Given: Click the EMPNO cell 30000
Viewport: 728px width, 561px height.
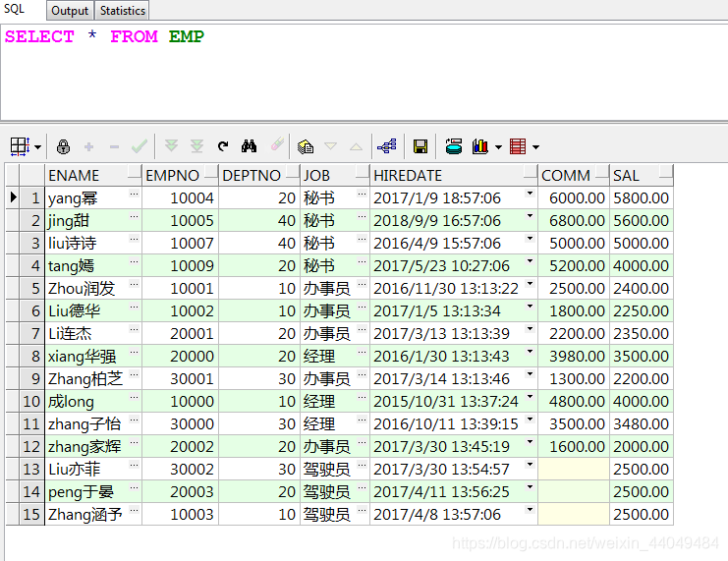Looking at the screenshot, I should coord(180,424).
